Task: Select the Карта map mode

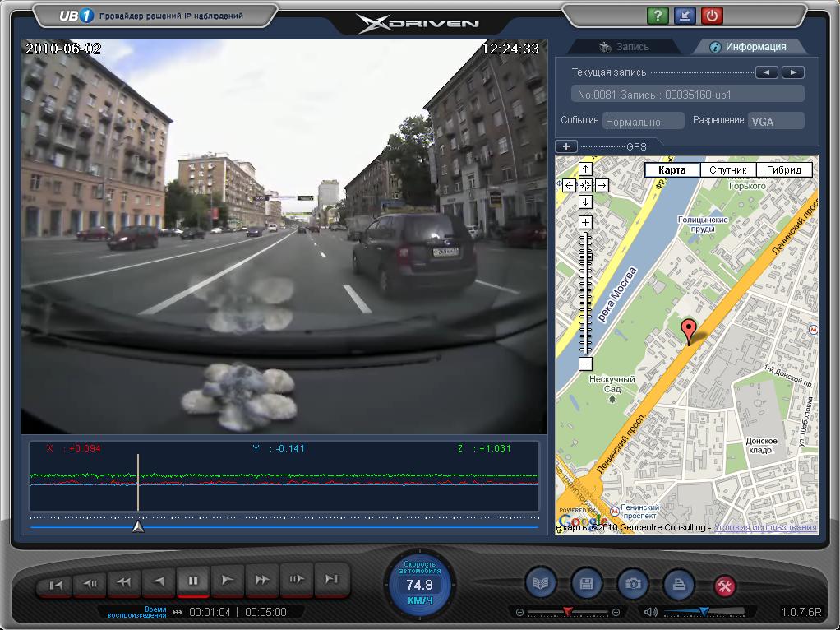Action: pyautogui.click(x=672, y=170)
